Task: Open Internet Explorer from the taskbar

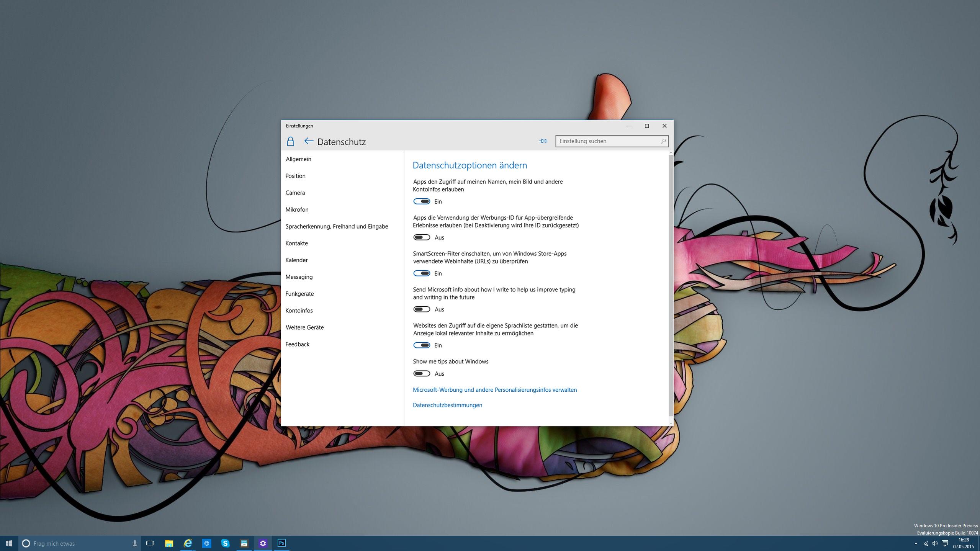Action: tap(188, 543)
